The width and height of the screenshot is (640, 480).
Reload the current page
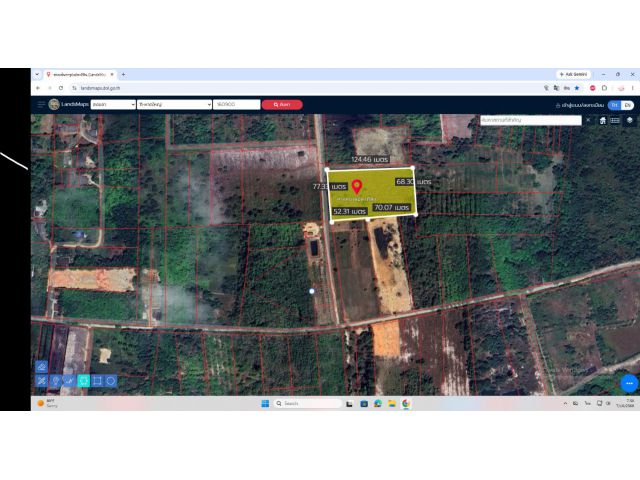(x=61, y=88)
